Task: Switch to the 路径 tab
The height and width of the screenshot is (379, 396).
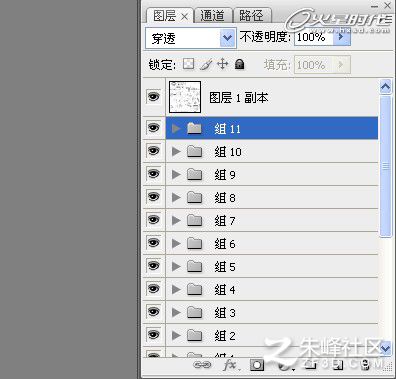Action: click(252, 16)
